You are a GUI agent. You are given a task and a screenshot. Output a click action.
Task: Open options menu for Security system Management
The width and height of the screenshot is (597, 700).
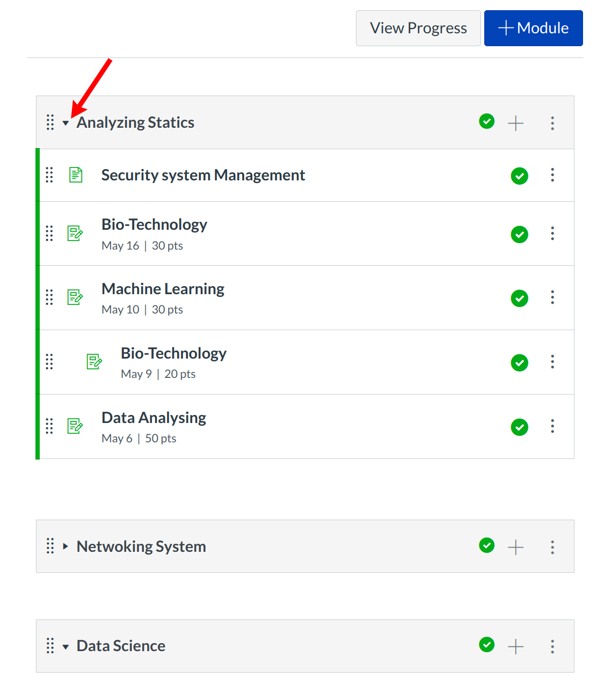tap(552, 175)
